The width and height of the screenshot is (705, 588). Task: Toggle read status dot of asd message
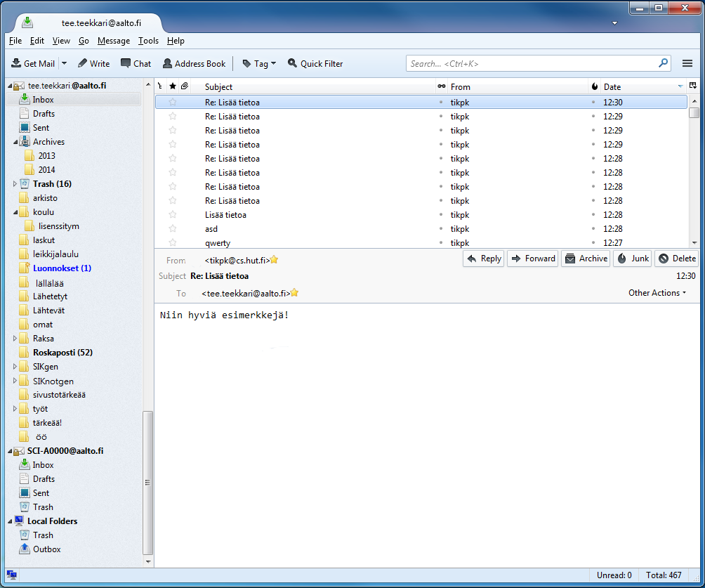click(441, 228)
